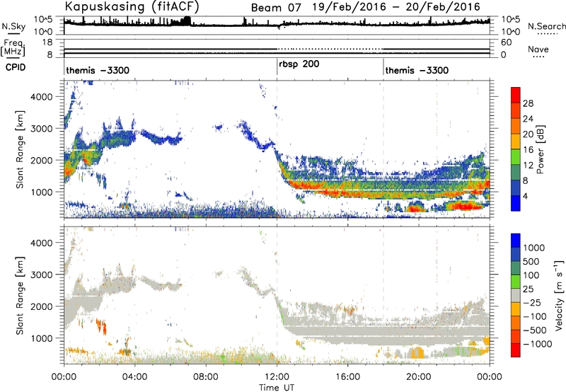Screen dimensions: 566x392
Task: Click the '18' frequency axis tick
Action: 47,42
